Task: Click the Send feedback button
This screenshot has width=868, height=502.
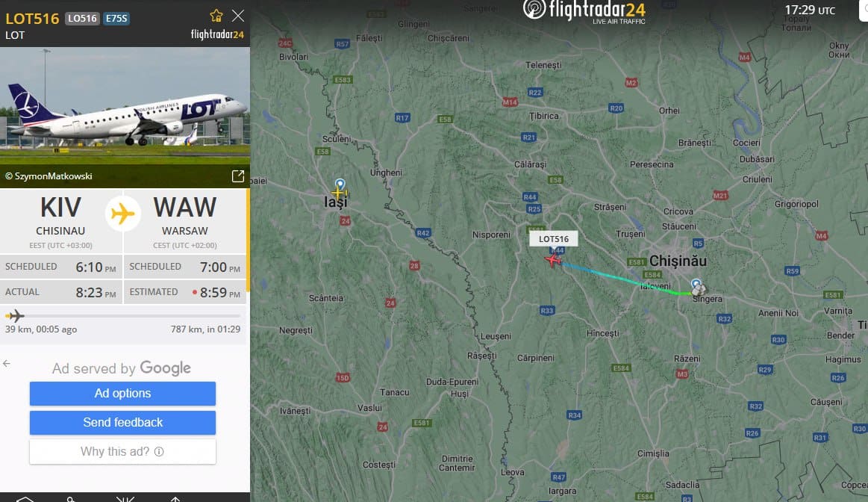Action: pos(123,422)
